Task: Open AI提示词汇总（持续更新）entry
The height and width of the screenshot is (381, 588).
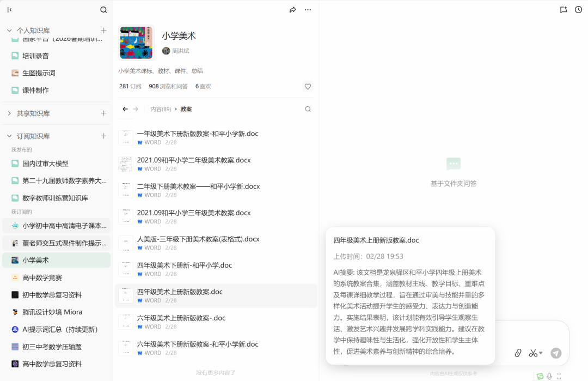Action: pyautogui.click(x=56, y=329)
